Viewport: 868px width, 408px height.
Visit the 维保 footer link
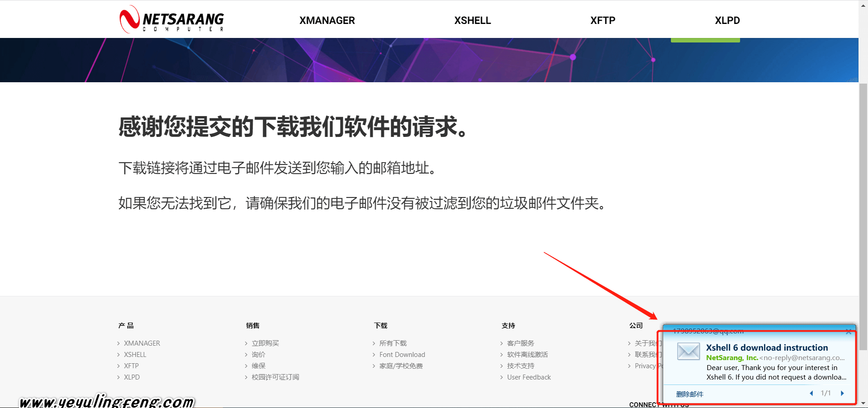(259, 366)
